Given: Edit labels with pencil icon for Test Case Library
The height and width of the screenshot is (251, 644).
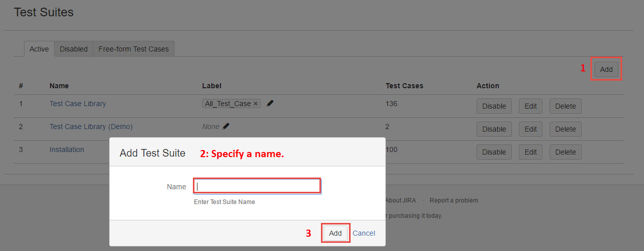Looking at the screenshot, I should [x=270, y=104].
